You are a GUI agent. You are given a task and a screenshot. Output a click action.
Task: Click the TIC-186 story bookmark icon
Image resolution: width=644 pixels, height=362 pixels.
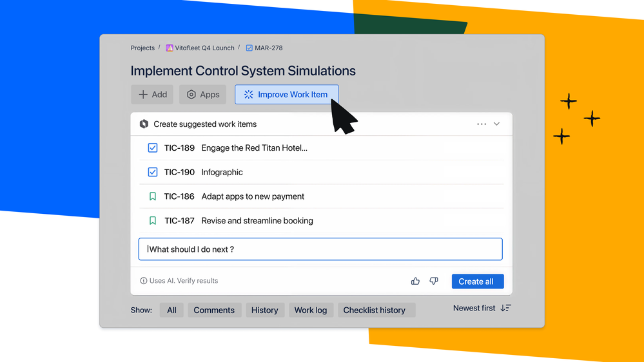click(x=152, y=196)
